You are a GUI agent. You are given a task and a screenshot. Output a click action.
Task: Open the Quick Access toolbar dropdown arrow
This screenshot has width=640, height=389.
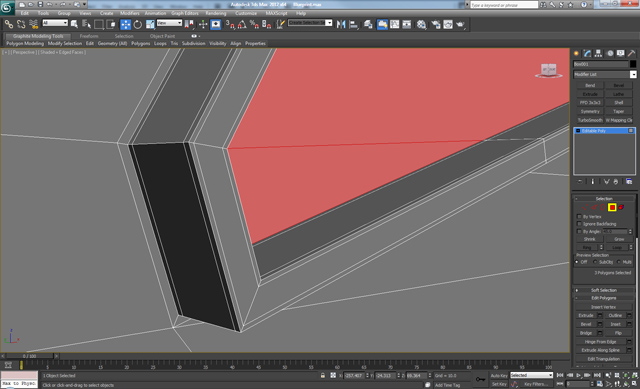click(x=84, y=4)
